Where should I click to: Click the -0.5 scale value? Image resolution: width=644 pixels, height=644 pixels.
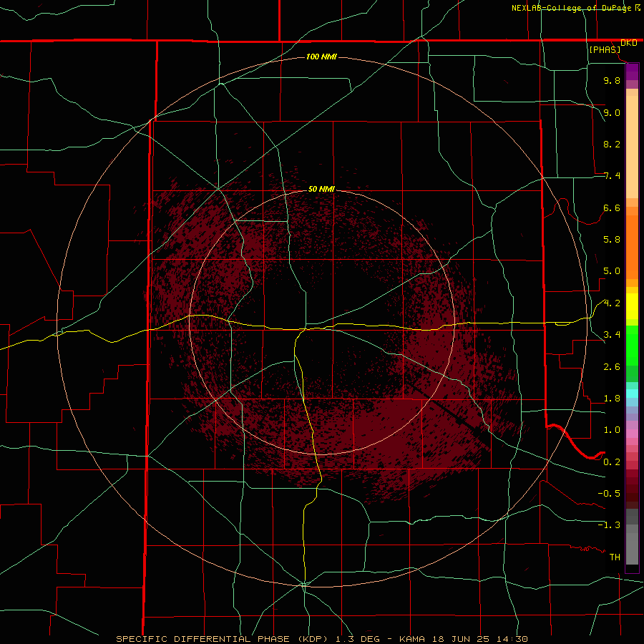pos(609,494)
